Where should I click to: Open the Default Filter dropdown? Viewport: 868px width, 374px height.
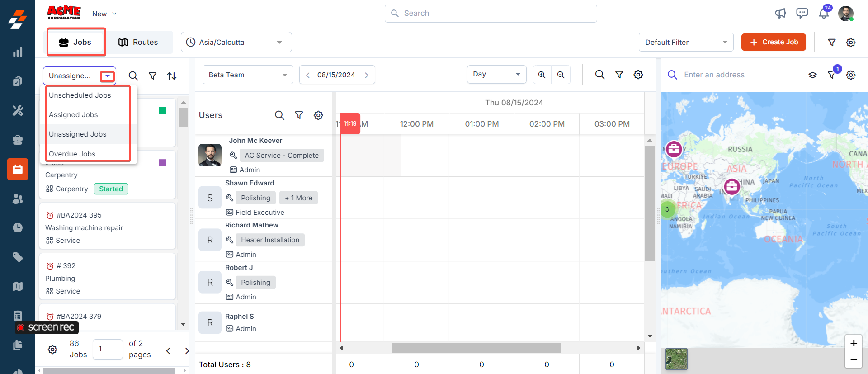coord(686,42)
